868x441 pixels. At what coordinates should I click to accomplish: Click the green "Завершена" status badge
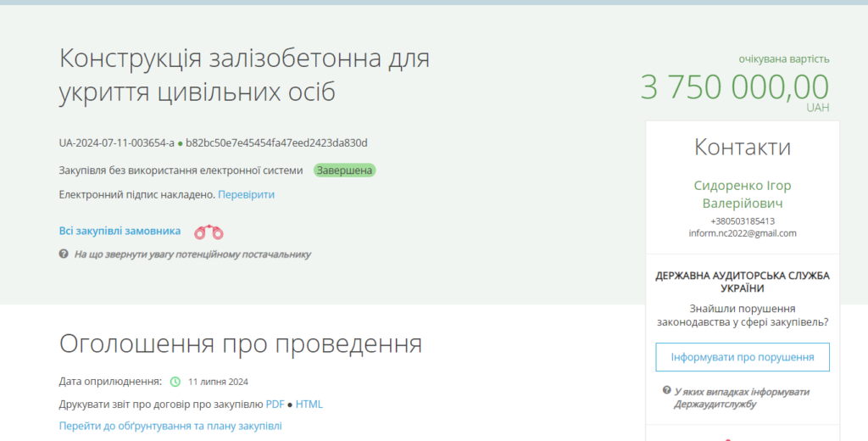pyautogui.click(x=344, y=170)
